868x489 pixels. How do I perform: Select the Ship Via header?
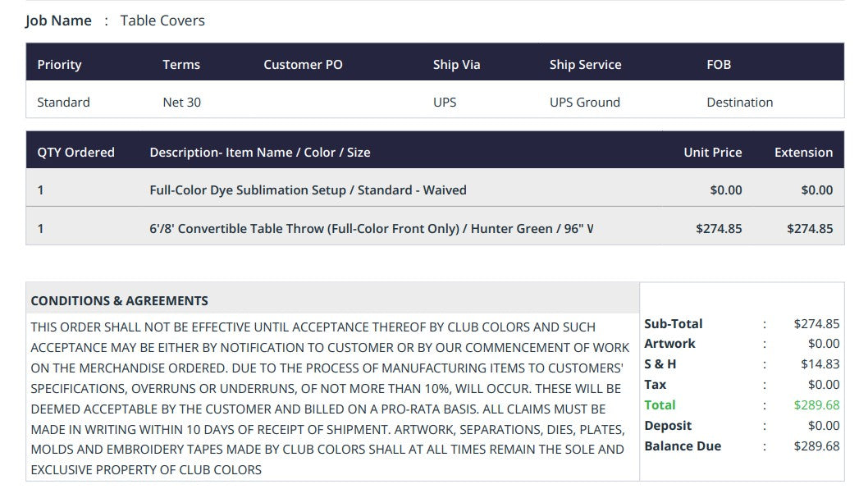pos(456,65)
